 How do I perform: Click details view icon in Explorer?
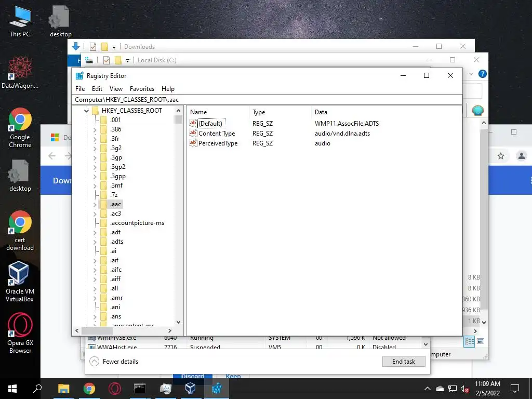[x=470, y=341]
